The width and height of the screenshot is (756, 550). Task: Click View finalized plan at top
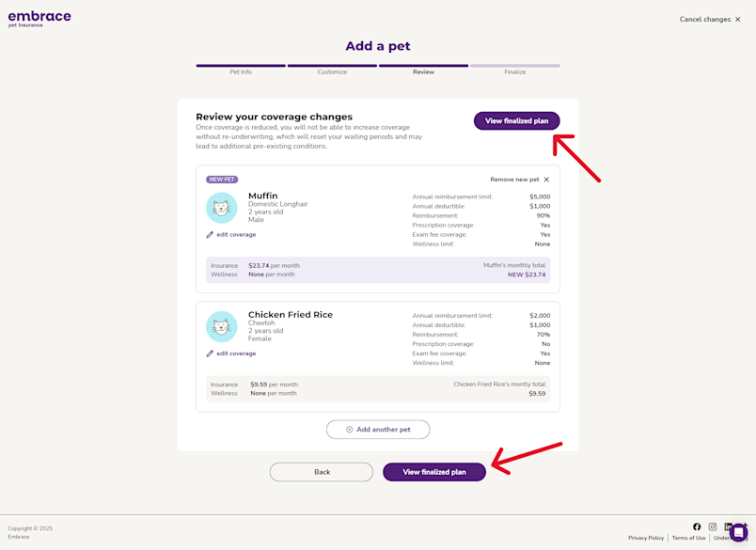[x=516, y=120]
